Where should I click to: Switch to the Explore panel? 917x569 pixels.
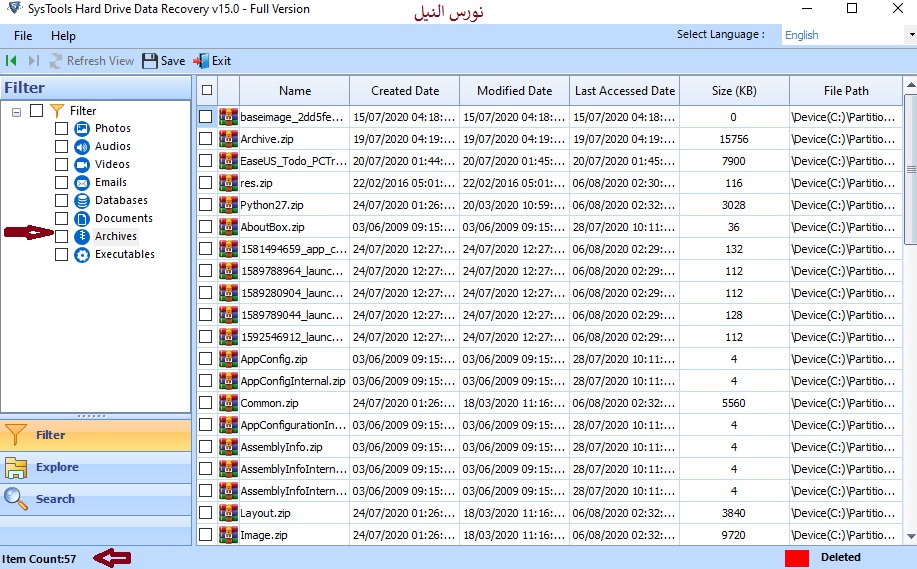pyautogui.click(x=57, y=467)
